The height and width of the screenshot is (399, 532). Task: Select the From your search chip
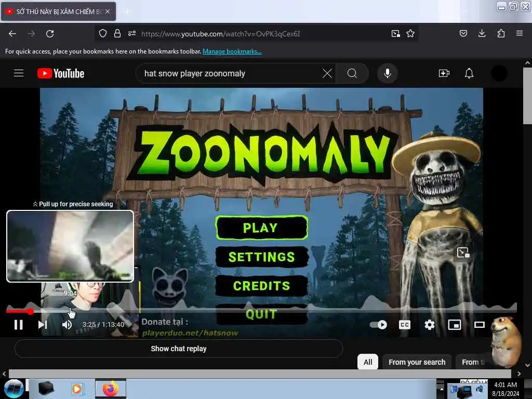coord(417,362)
